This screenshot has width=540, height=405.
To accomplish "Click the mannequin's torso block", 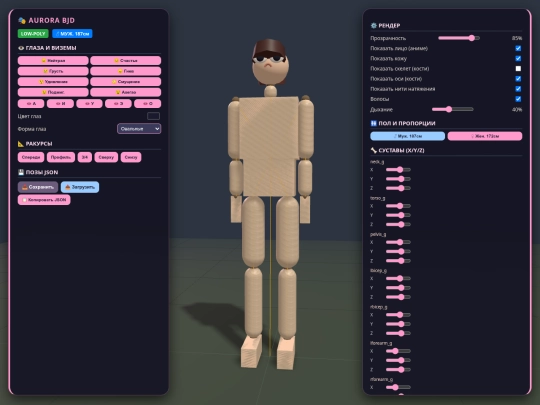I will pyautogui.click(x=269, y=146).
